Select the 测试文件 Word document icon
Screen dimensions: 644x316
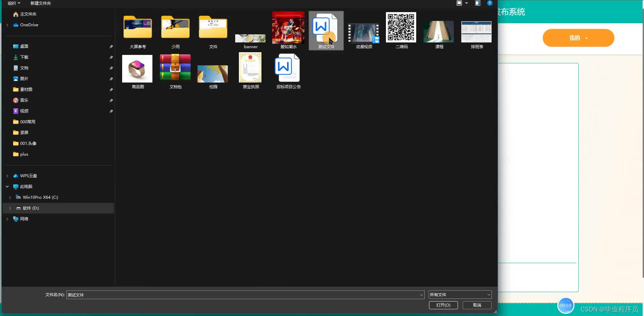pyautogui.click(x=325, y=27)
